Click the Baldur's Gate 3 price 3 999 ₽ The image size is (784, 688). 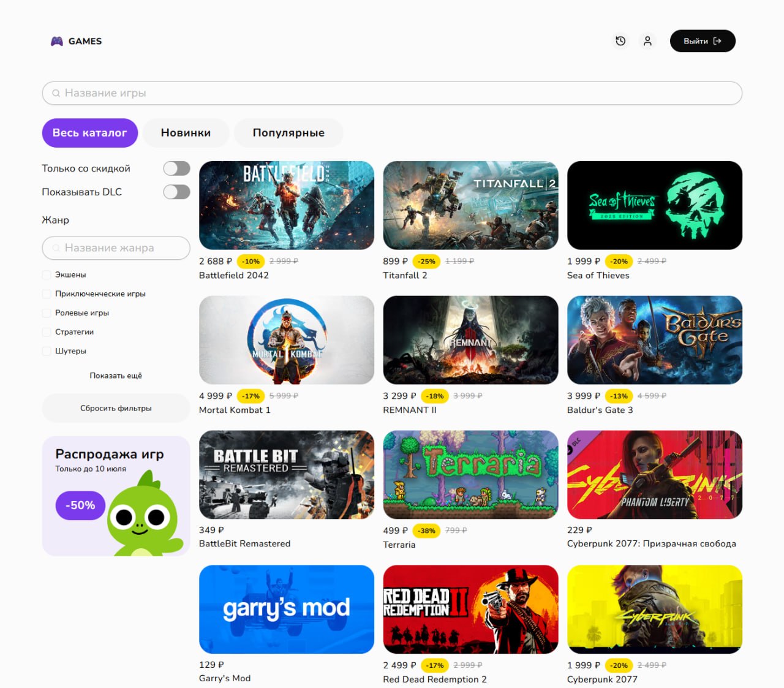584,396
